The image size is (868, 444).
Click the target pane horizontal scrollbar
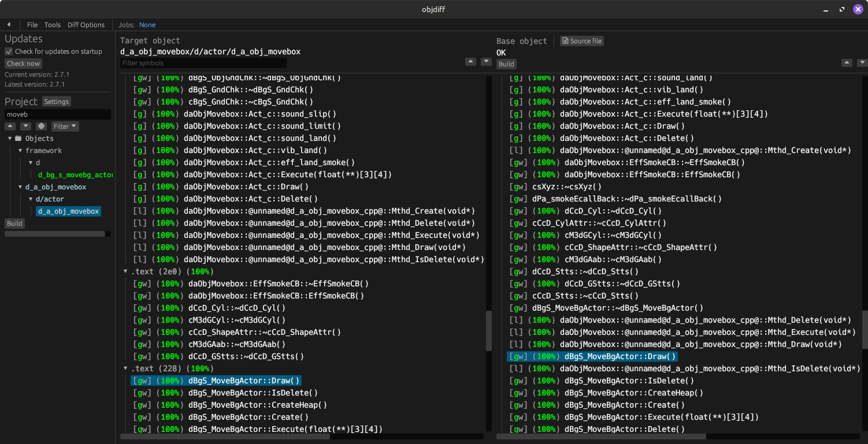[225, 437]
